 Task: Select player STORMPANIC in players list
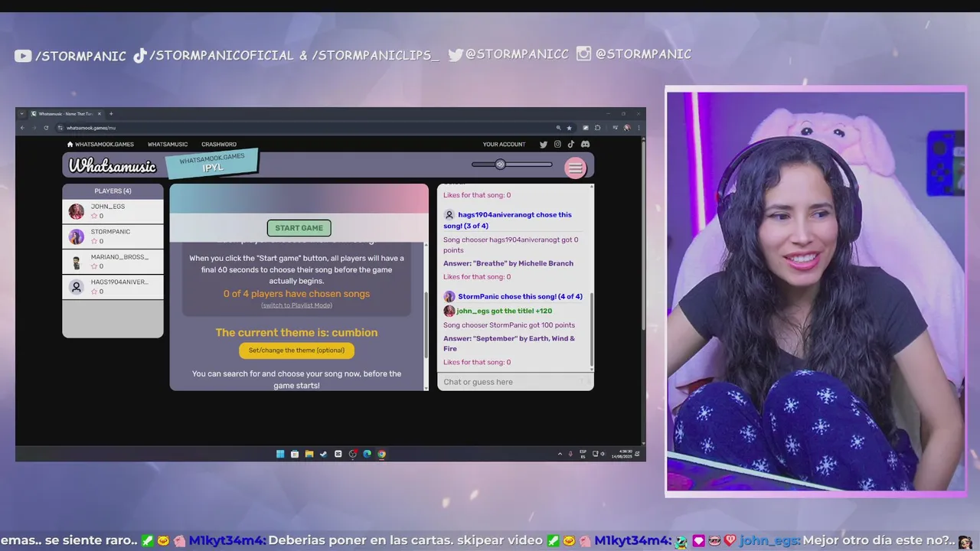click(x=113, y=236)
